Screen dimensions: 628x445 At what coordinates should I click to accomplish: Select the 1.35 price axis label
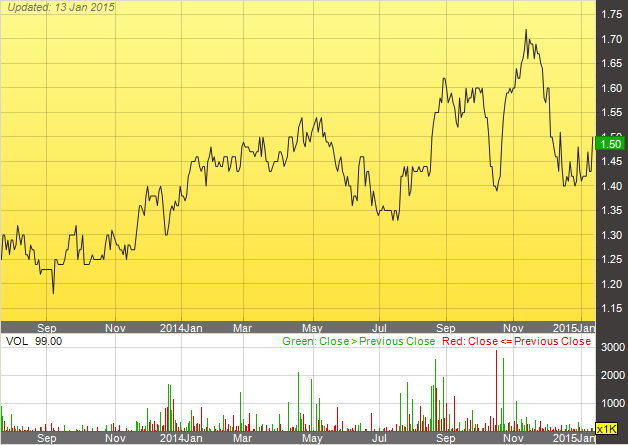pyautogui.click(x=612, y=210)
